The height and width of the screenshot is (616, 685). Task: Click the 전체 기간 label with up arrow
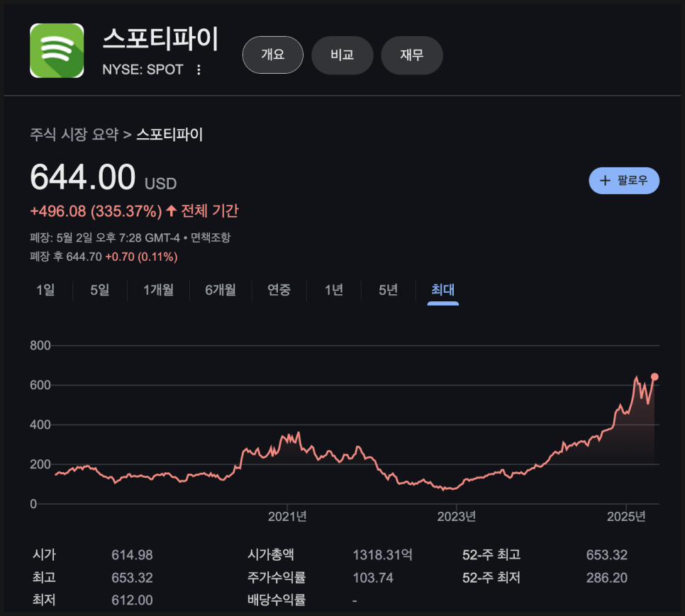202,211
